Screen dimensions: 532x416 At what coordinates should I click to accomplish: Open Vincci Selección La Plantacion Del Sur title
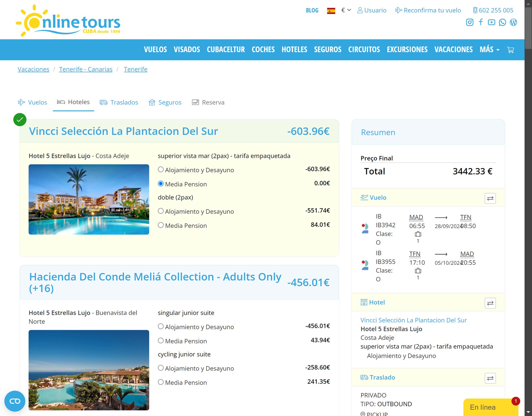coord(124,131)
